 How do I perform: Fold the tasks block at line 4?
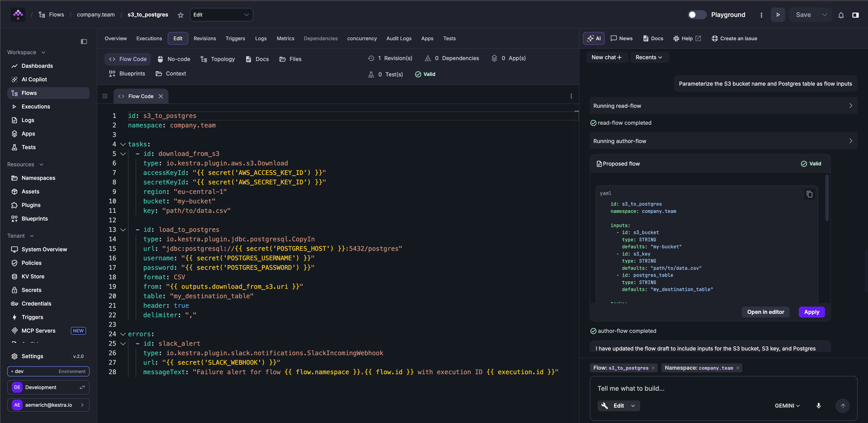[x=123, y=144]
